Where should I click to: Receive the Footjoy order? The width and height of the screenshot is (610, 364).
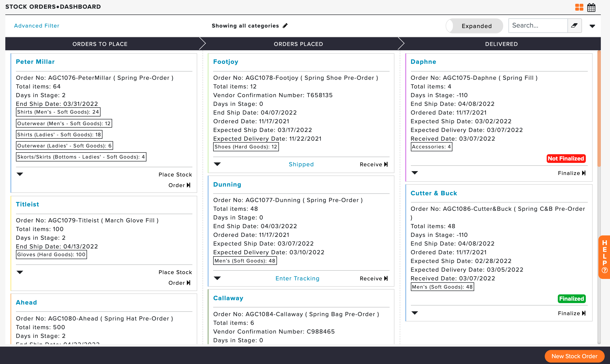coord(374,164)
